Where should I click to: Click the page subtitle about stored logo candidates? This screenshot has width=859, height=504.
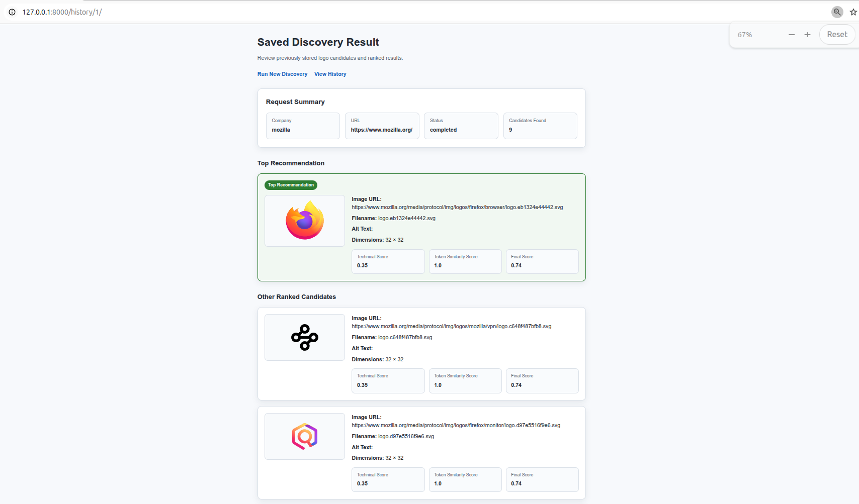[x=330, y=58]
